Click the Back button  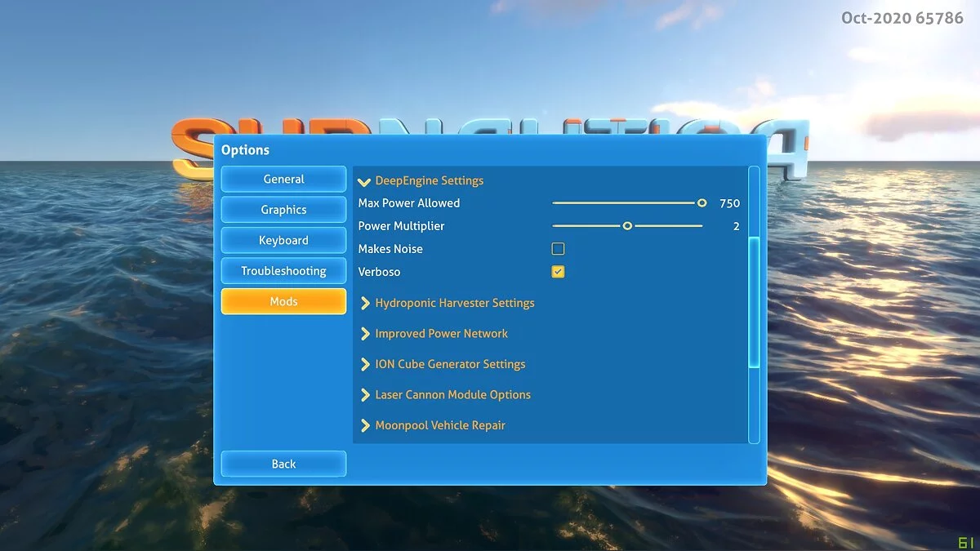[283, 463]
